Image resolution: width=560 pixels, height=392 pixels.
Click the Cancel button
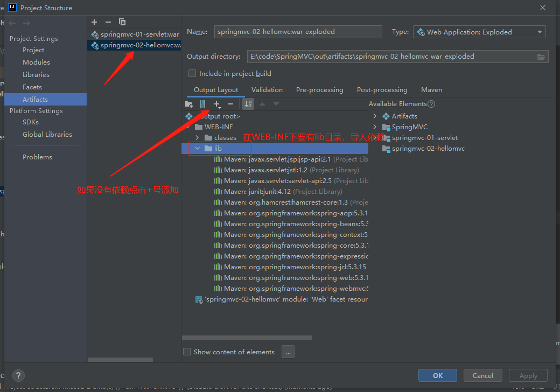coord(483,376)
